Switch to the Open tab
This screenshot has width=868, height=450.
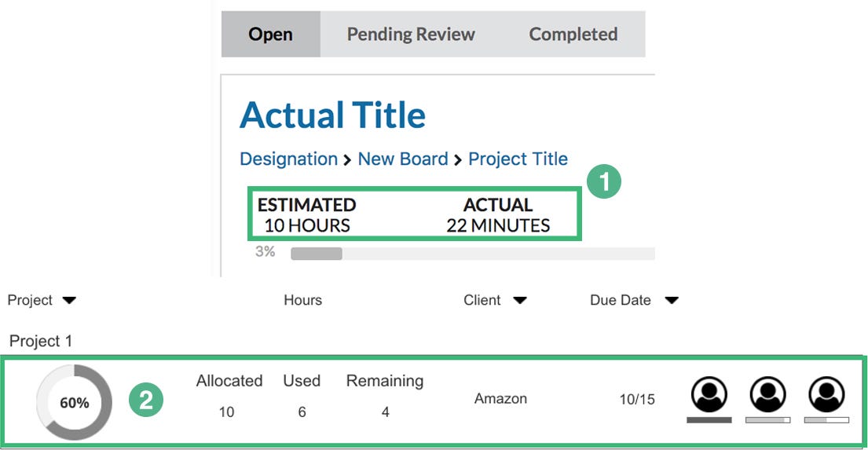270,35
